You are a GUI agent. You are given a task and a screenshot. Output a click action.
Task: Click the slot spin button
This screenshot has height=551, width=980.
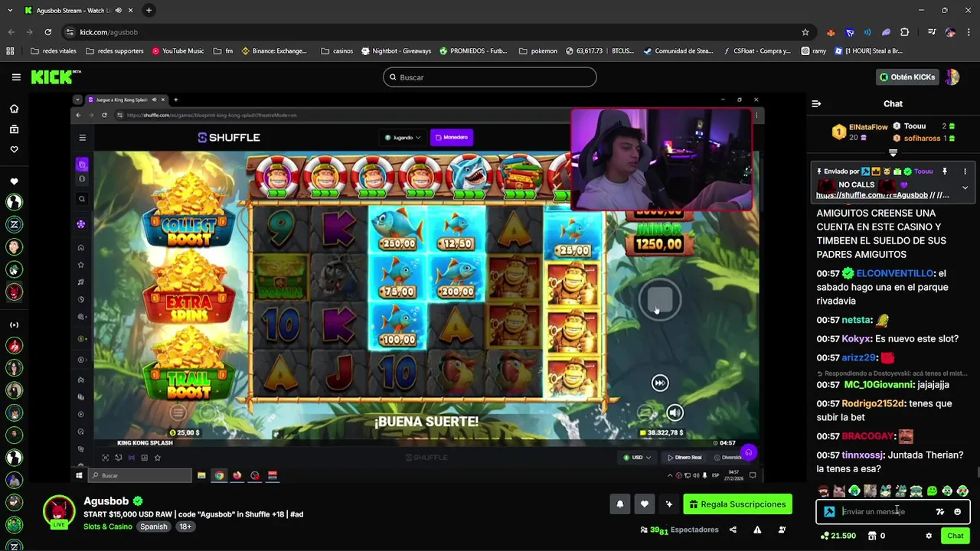(660, 298)
